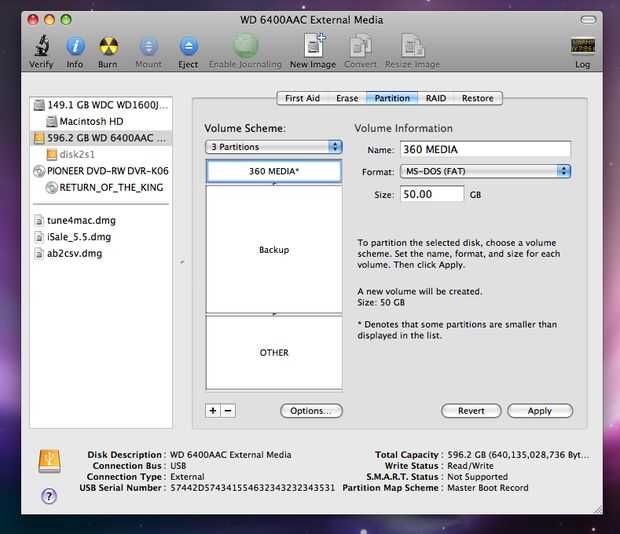Switch to the First Aid tab
This screenshot has width=620, height=534.
pyautogui.click(x=302, y=98)
